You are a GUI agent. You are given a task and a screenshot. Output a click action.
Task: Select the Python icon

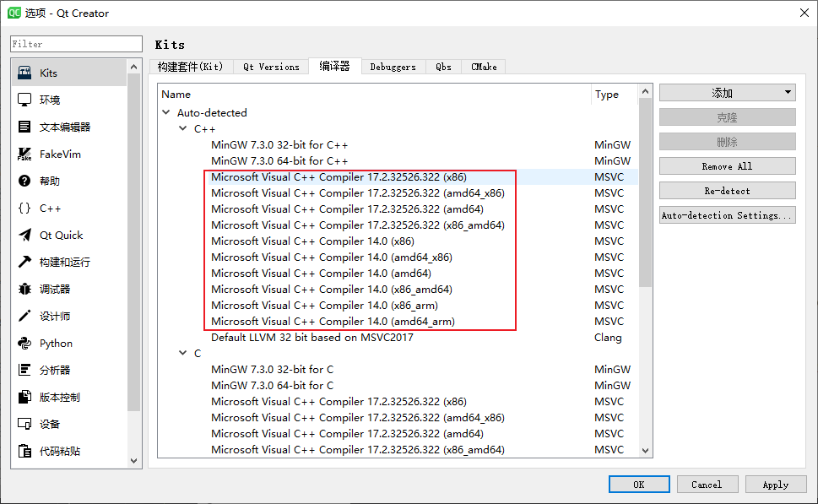pyautogui.click(x=24, y=344)
